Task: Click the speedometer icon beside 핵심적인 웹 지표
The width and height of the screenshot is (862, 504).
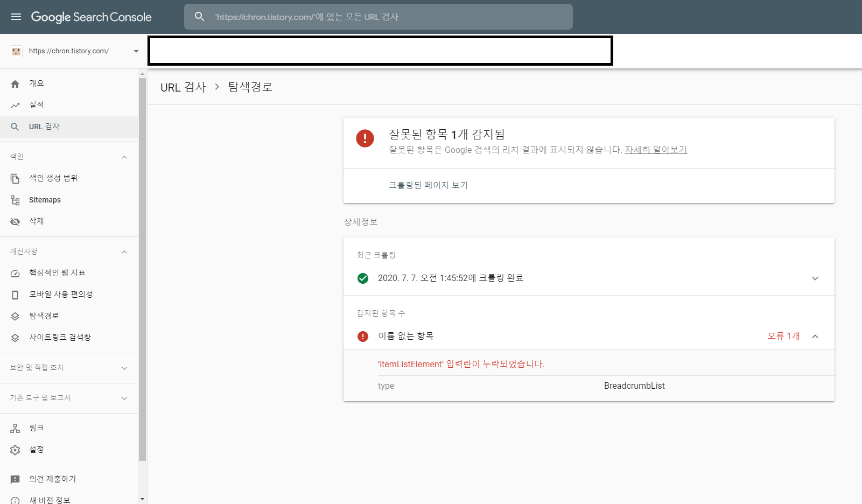Action: click(x=15, y=273)
